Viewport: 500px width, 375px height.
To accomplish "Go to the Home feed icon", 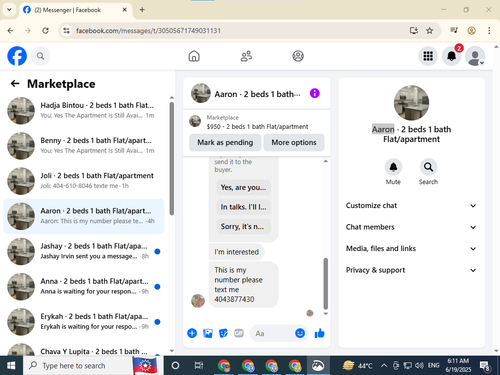I will tap(194, 56).
